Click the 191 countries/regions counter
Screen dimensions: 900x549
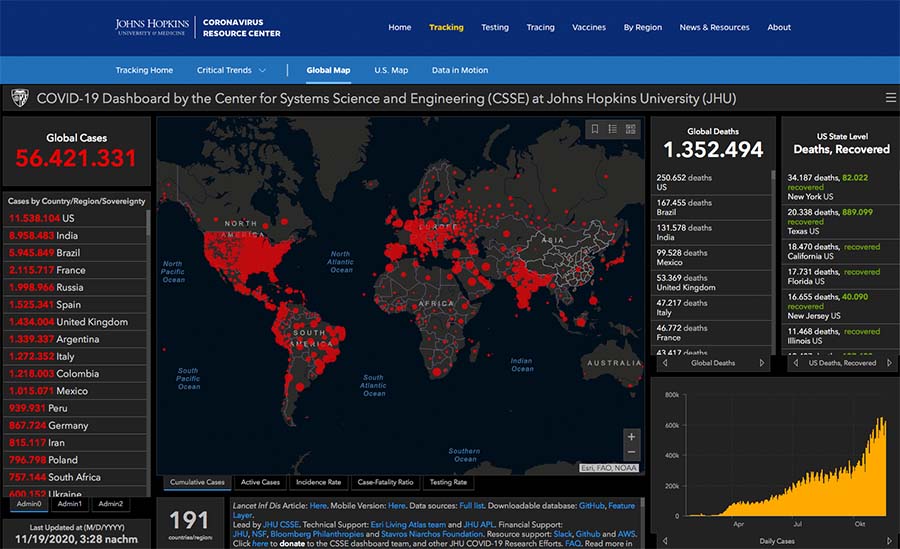click(189, 524)
